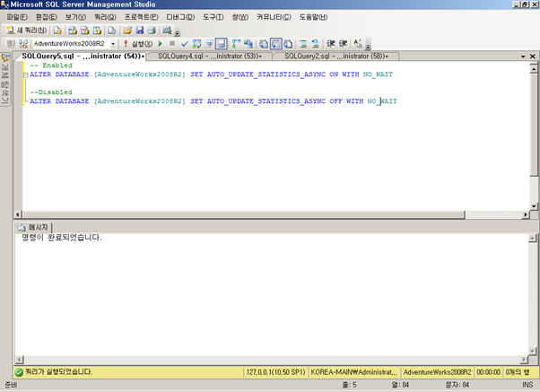Image resolution: width=540 pixels, height=392 pixels.
Task: Close the active query document with X
Action: 533,57
